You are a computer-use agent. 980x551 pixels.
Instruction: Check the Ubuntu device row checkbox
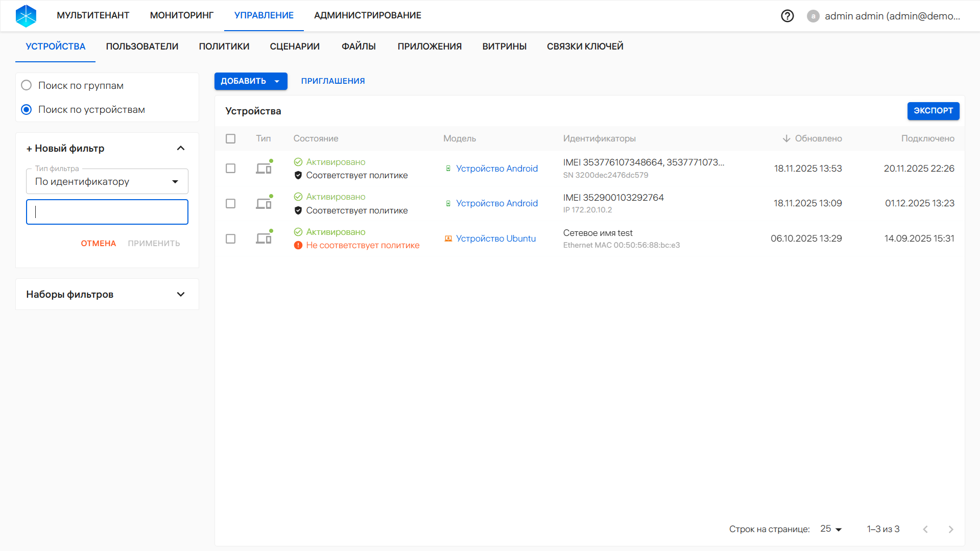[x=231, y=238]
